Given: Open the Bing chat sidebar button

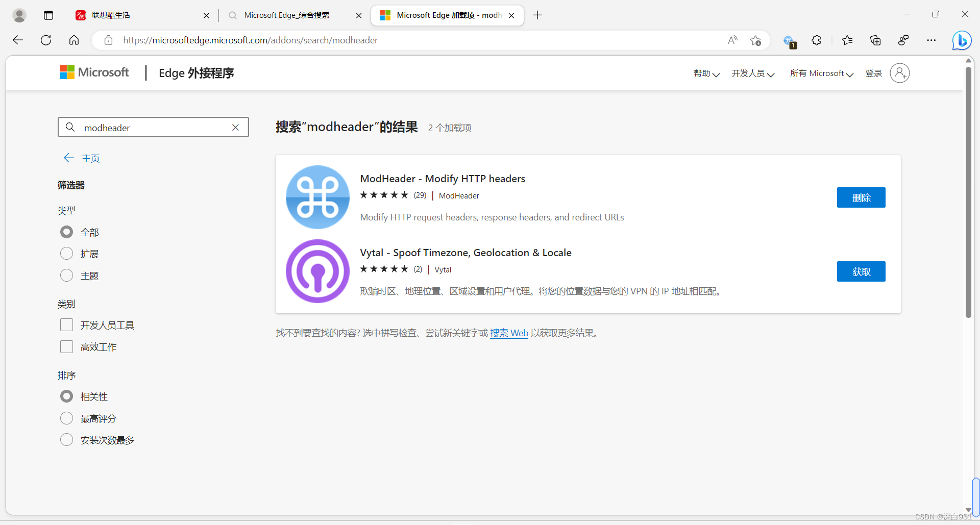Looking at the screenshot, I should point(962,40).
